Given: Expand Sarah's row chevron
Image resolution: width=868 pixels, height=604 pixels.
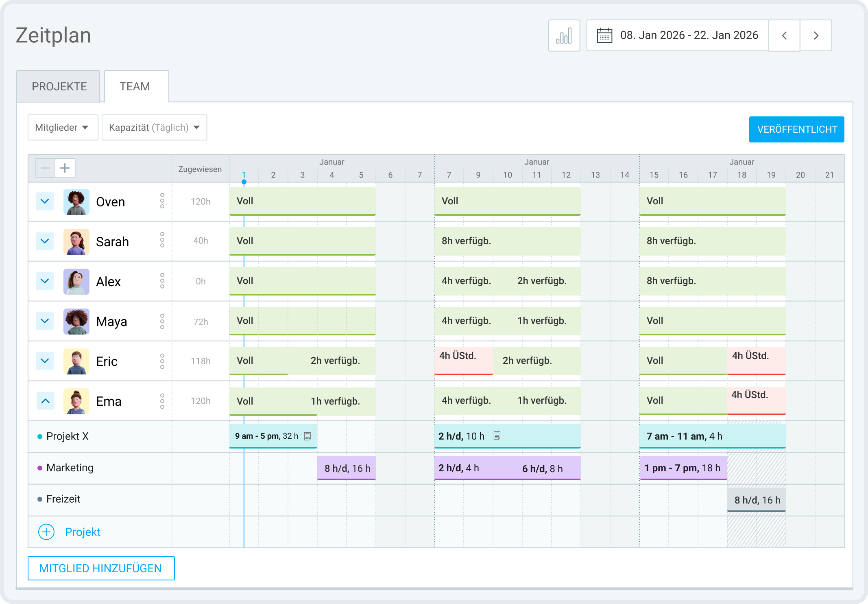Looking at the screenshot, I should tap(45, 241).
